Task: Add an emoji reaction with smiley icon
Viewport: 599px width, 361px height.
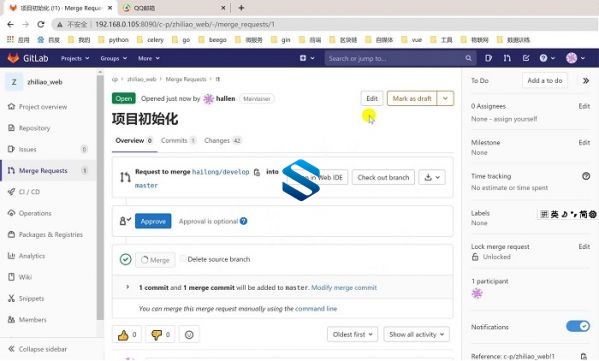Action: tap(189, 335)
